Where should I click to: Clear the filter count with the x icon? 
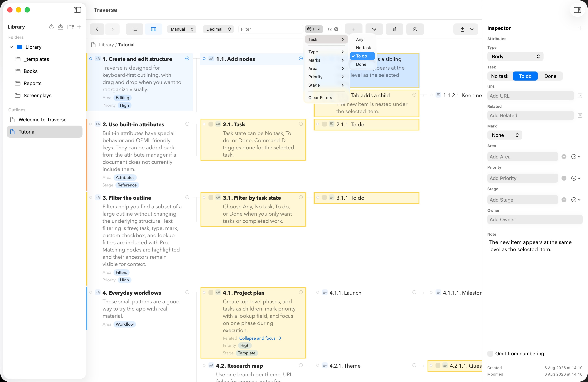[x=336, y=29]
